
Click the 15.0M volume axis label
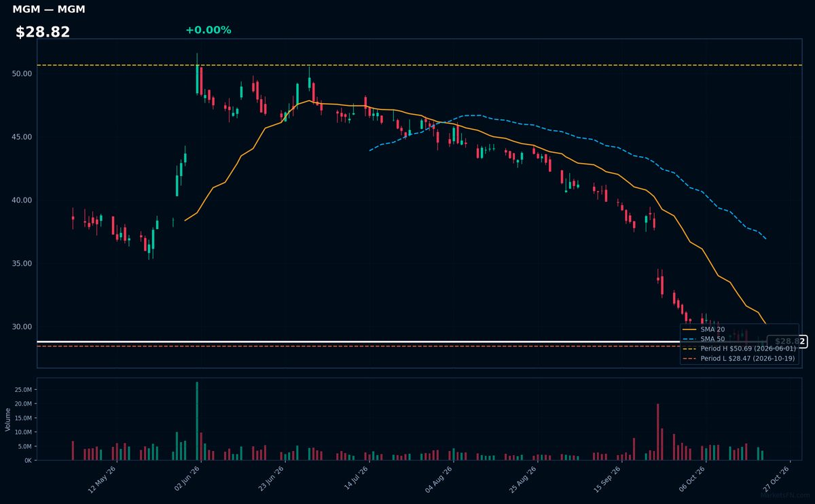[x=22, y=418]
